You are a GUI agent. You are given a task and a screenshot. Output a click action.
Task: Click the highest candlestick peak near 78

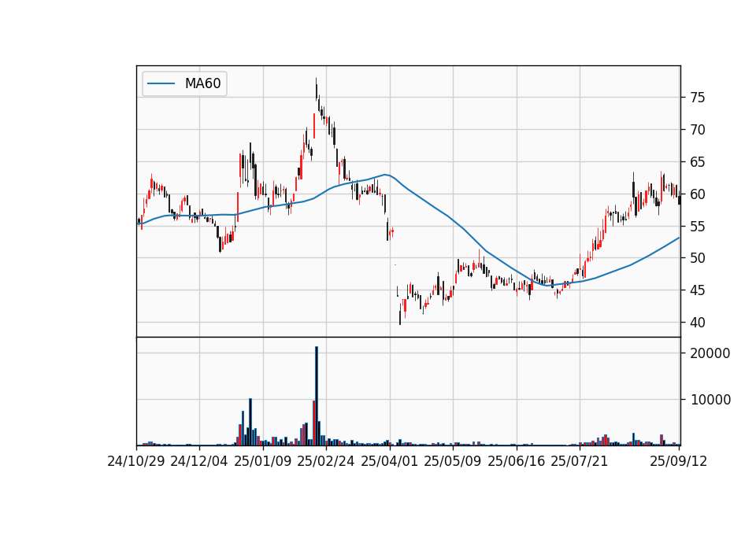(x=317, y=89)
